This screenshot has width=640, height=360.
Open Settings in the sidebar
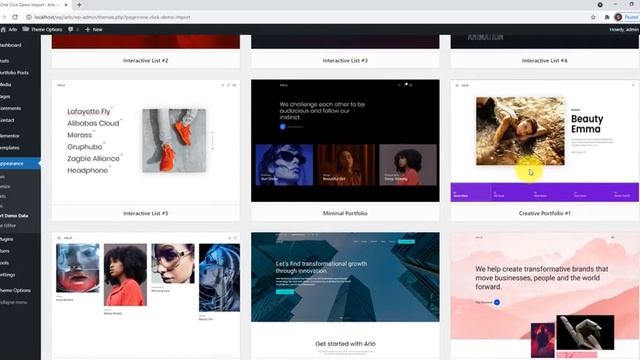click(x=8, y=275)
